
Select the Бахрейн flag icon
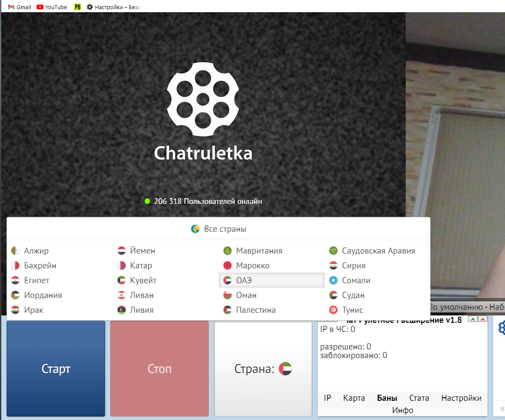click(x=15, y=265)
